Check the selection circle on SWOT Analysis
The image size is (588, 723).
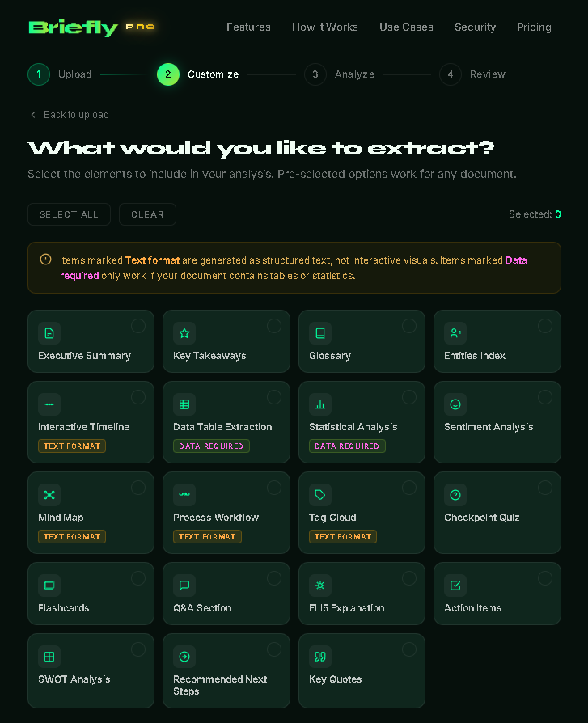138,649
